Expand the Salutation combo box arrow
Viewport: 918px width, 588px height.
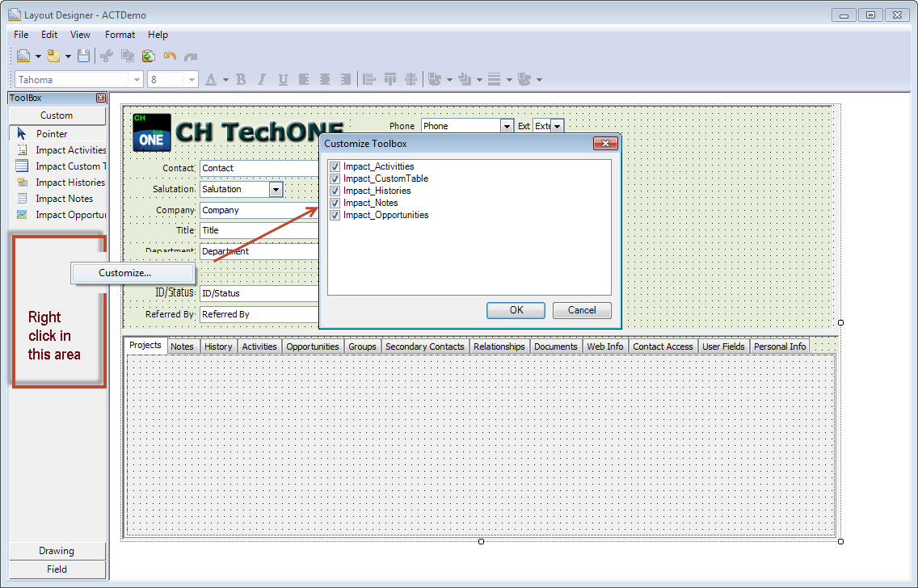coord(276,189)
